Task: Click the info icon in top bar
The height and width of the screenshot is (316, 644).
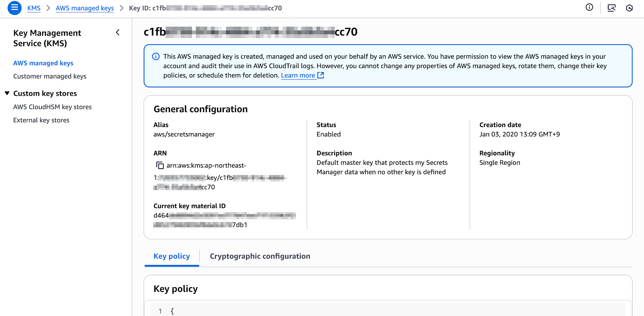Action: point(589,8)
